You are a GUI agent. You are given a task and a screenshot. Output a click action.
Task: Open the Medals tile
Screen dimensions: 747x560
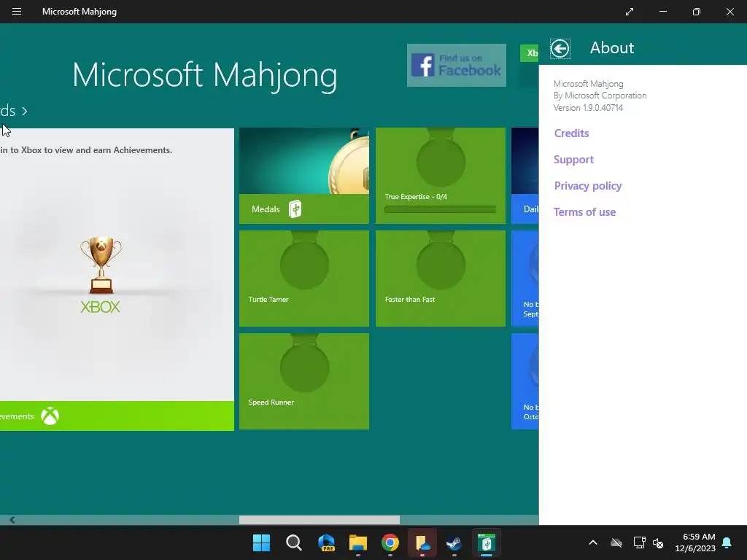[x=304, y=175]
